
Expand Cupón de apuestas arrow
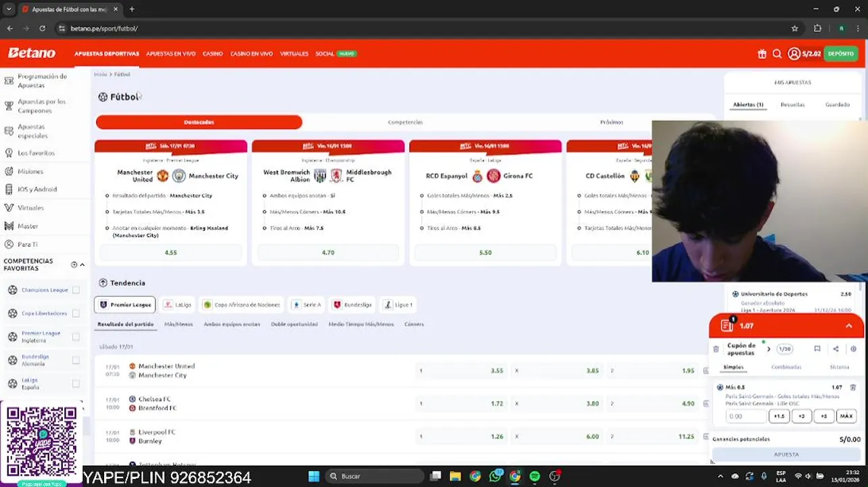[769, 349]
